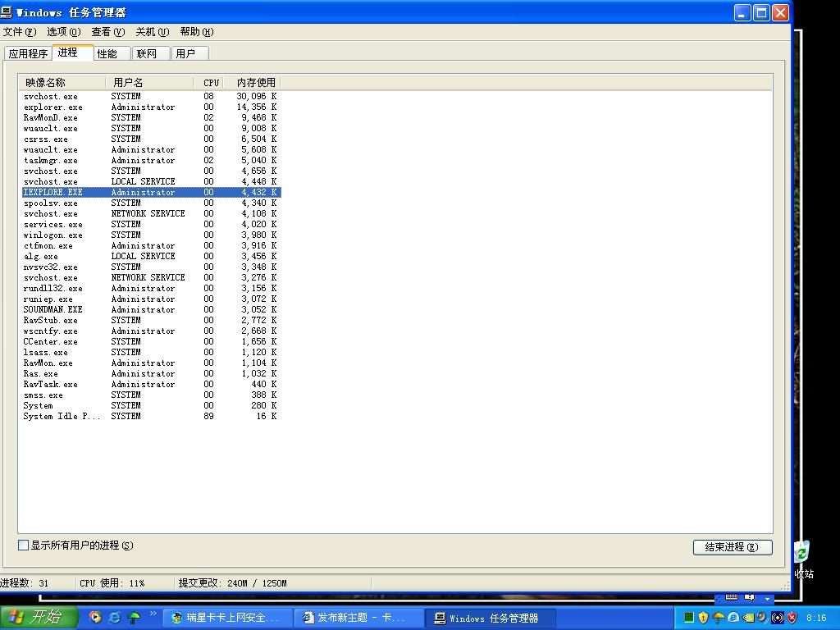This screenshot has height=630, width=840.
Task: Click the language bar keyboard icon
Action: (732, 597)
